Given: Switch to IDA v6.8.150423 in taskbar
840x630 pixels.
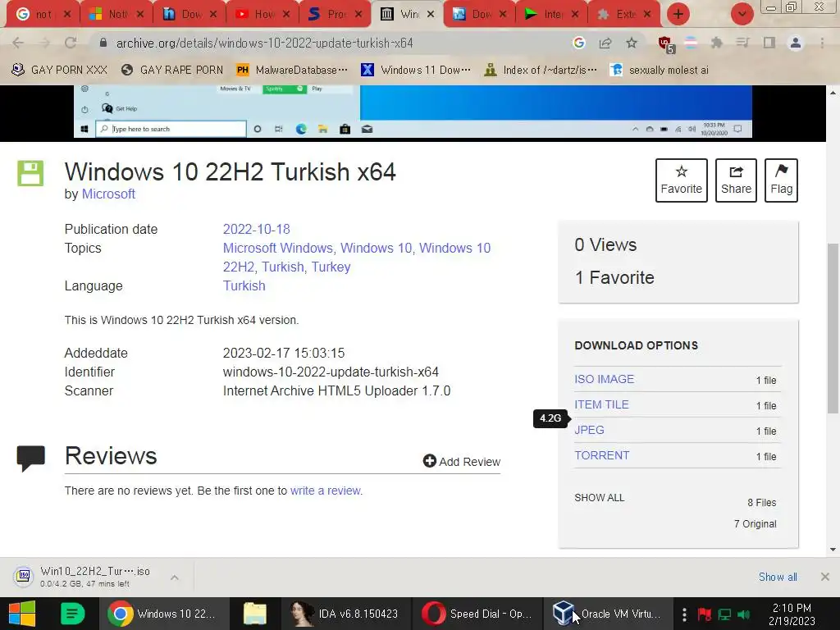Looking at the screenshot, I should point(345,614).
